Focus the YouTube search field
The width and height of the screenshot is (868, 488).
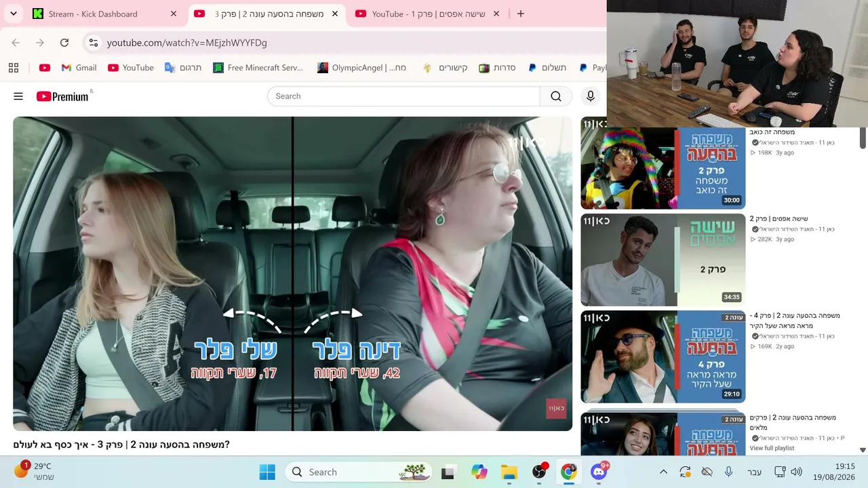(x=403, y=96)
